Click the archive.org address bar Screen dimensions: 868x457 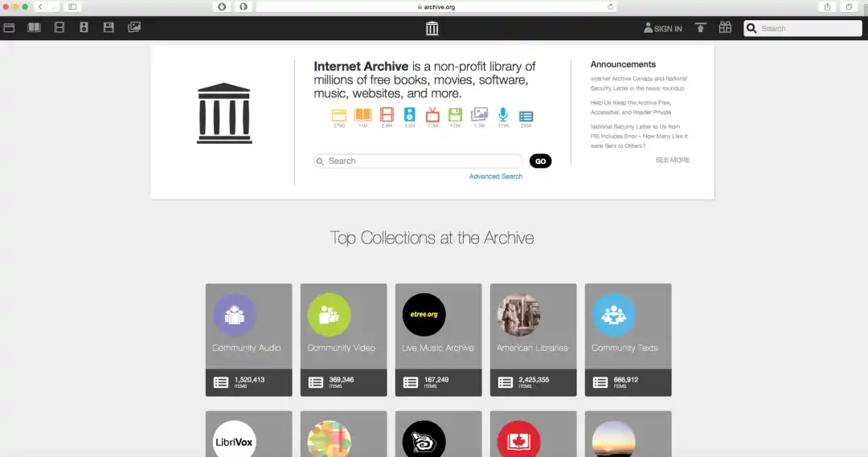[436, 6]
